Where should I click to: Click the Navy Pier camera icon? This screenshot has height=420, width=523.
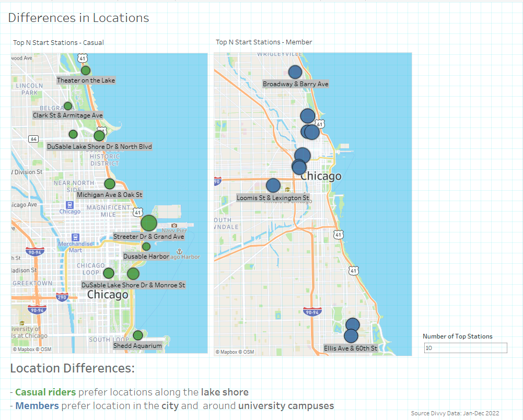point(174,226)
